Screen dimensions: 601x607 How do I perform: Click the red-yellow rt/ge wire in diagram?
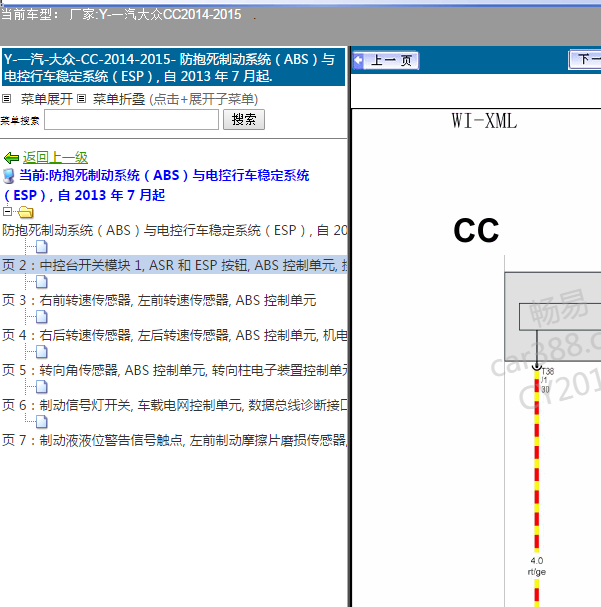[x=537, y=463]
